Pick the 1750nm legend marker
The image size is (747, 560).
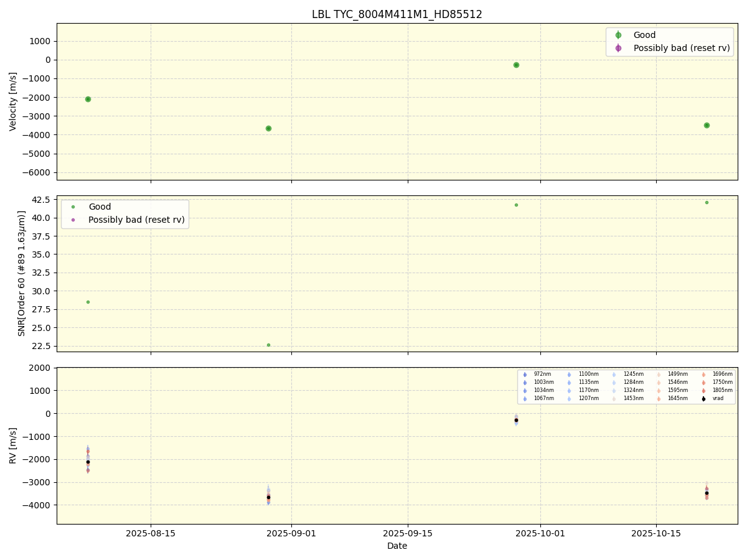703,383
